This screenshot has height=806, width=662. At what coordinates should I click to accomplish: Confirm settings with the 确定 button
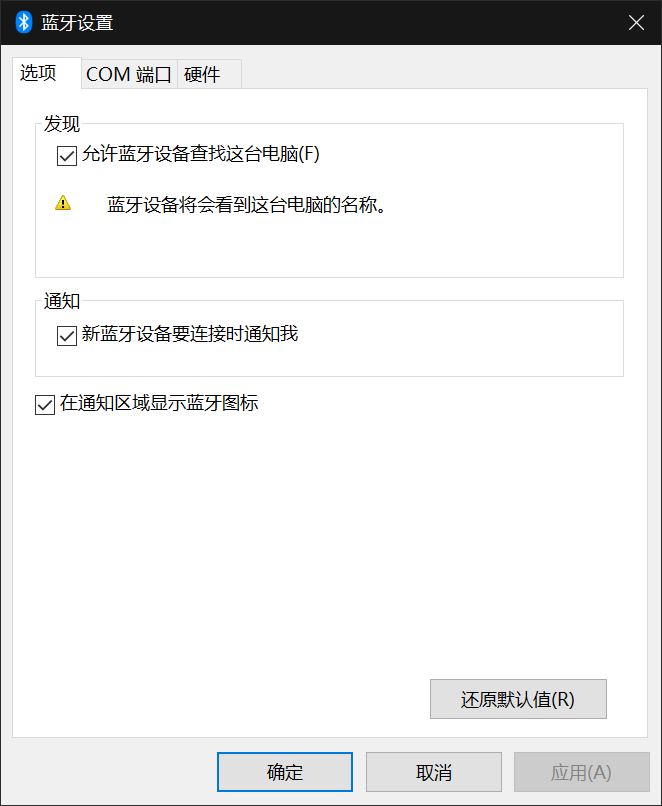(x=285, y=772)
